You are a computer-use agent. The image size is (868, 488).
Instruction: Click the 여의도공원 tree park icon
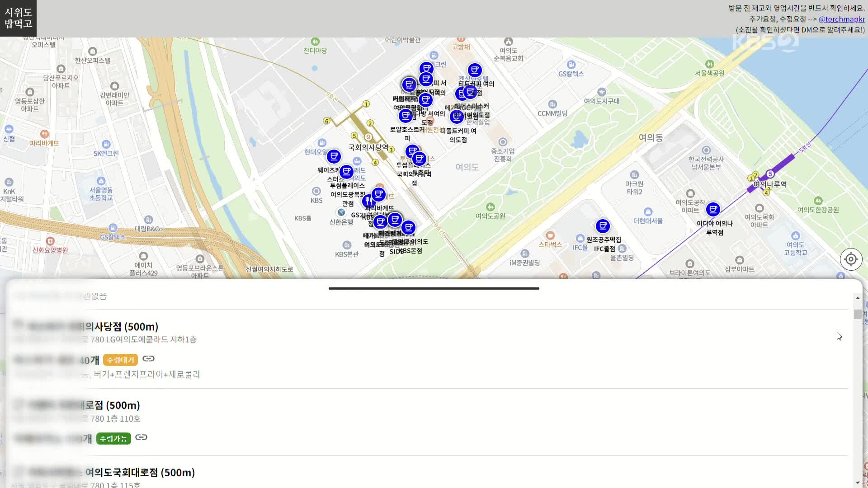[x=491, y=207]
